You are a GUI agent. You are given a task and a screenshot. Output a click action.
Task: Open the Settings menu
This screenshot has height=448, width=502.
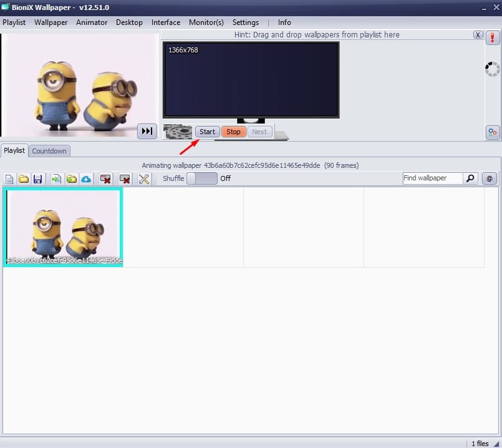[246, 22]
